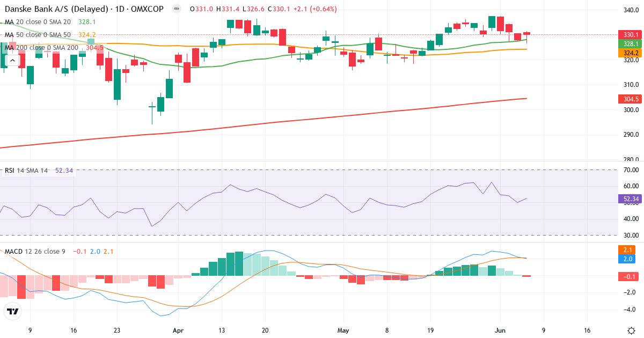This screenshot has width=644, height=338.
Task: Click the TradingView logo
Action: click(x=13, y=311)
